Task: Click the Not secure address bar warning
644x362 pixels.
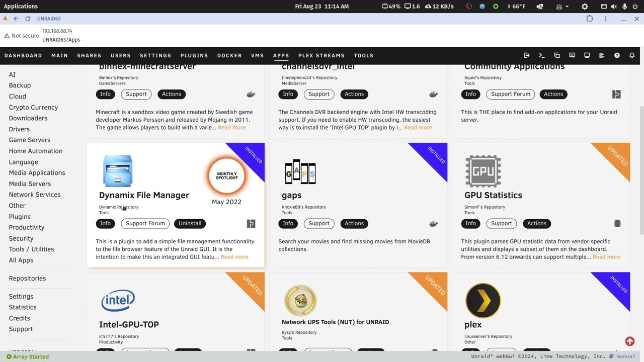Action: tap(22, 36)
